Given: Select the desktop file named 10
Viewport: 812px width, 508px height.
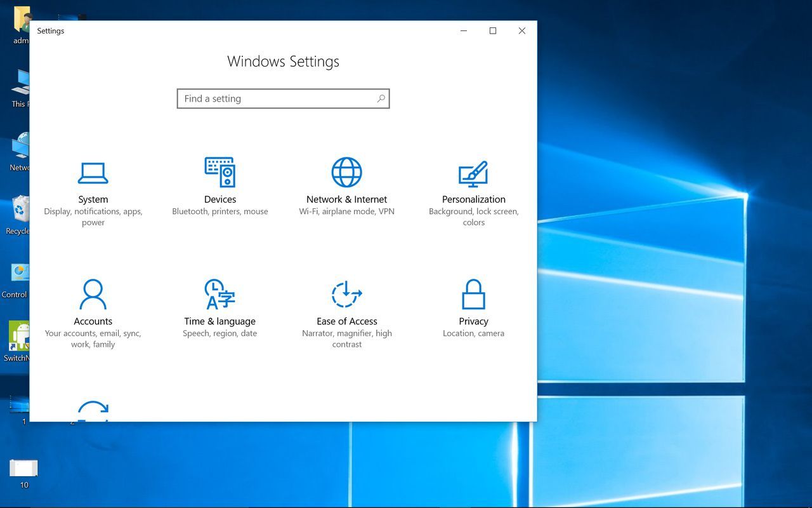Looking at the screenshot, I should [23, 470].
